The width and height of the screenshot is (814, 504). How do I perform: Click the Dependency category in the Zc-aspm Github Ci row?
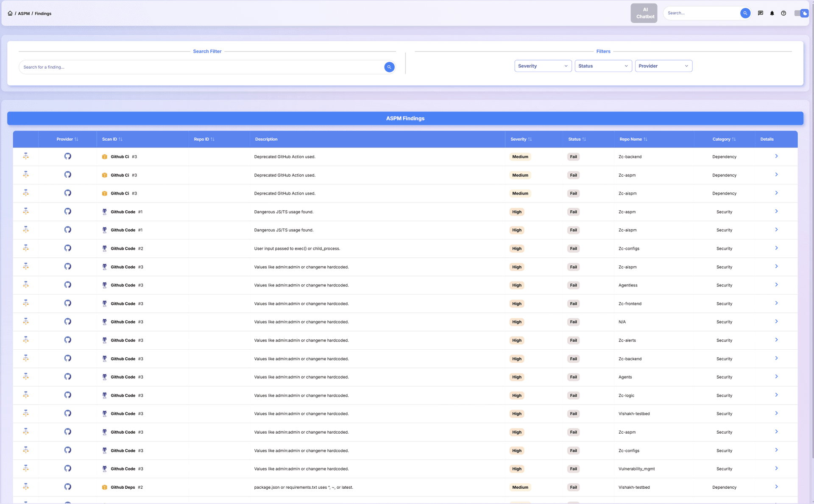click(724, 175)
